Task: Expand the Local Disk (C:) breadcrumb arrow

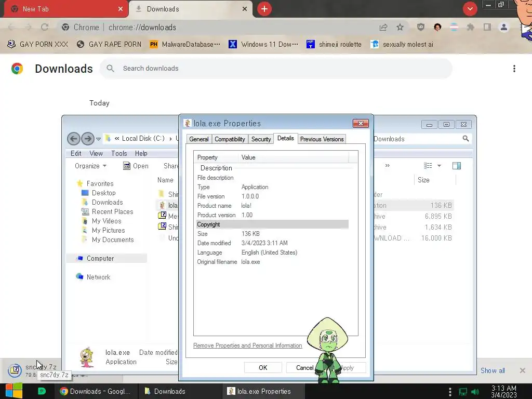Action: coord(170,138)
